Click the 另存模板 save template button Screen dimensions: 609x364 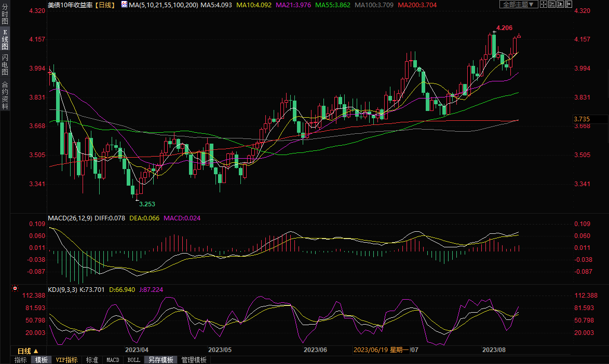pos(160,360)
